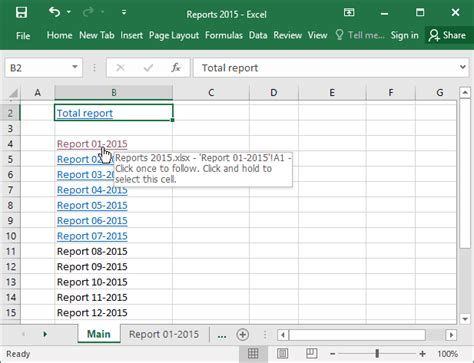This screenshot has width=474, height=363.
Task: Open Ribbon Display Options
Action: [349, 13]
